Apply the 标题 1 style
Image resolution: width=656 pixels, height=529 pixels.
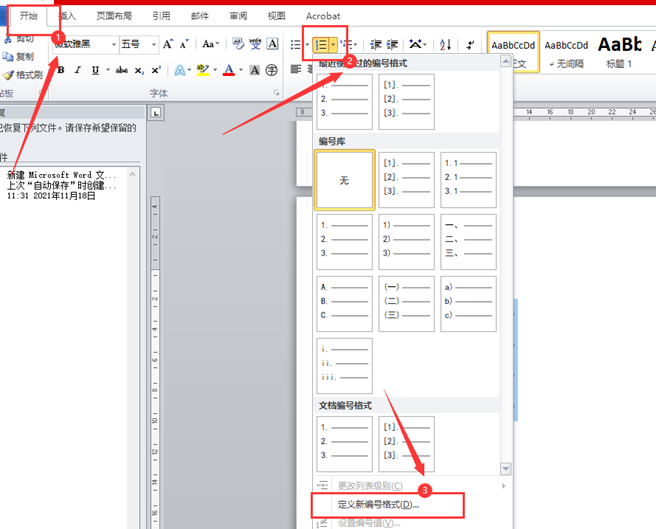619,53
